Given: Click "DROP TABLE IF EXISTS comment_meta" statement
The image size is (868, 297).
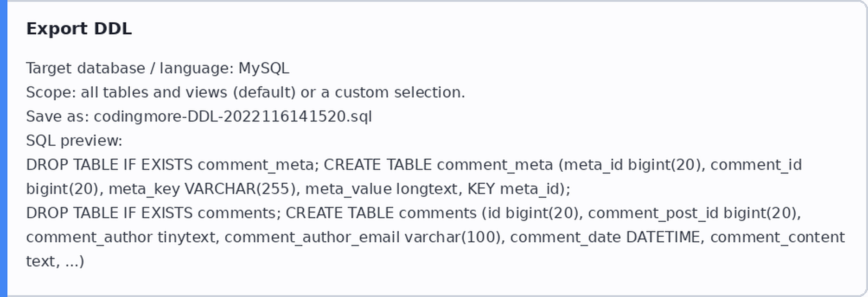Looking at the screenshot, I should point(170,165).
